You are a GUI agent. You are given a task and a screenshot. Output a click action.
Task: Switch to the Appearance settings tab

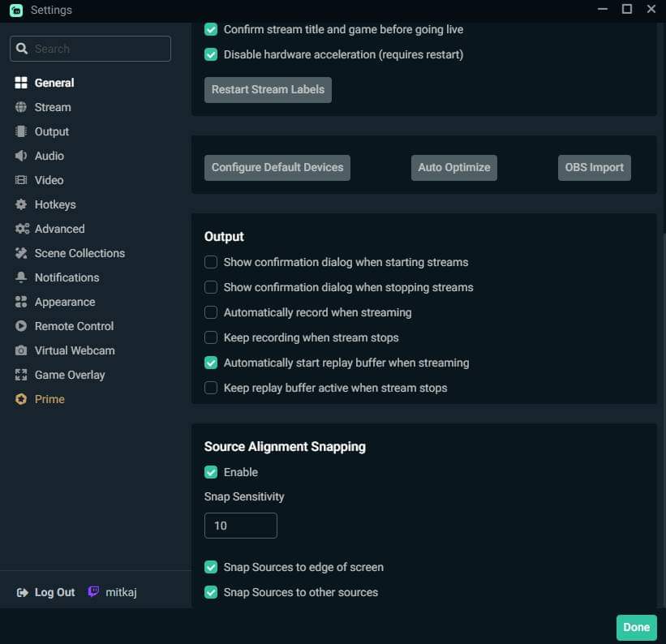pos(65,302)
